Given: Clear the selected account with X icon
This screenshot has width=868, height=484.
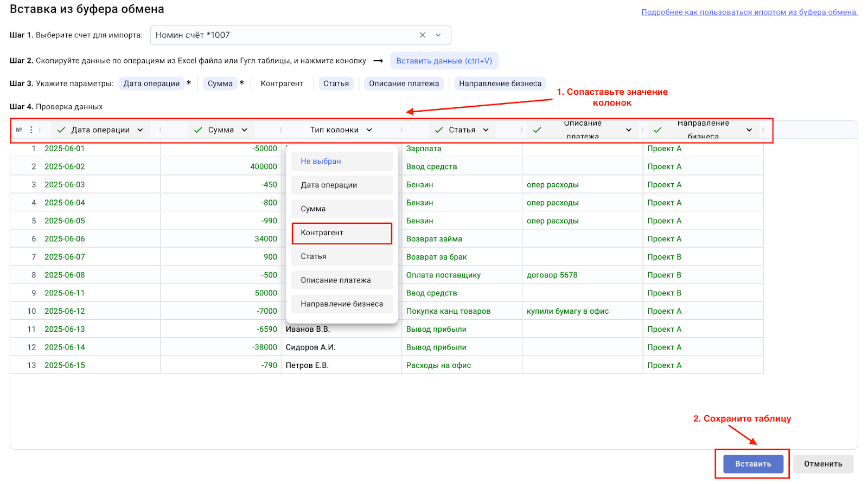Looking at the screenshot, I should [422, 35].
